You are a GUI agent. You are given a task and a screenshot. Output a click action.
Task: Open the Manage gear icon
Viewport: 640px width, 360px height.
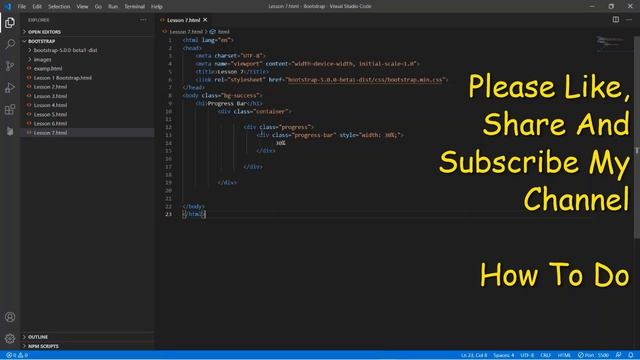click(10, 338)
